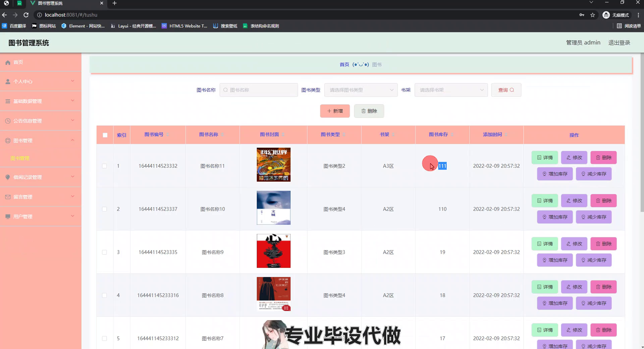Click 删除 for 图书名称9
Screen dimensions: 644x349
(603, 244)
